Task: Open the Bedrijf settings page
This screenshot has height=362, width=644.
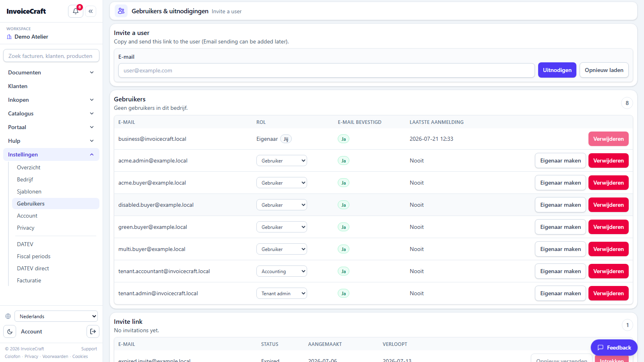Action: 56,179
